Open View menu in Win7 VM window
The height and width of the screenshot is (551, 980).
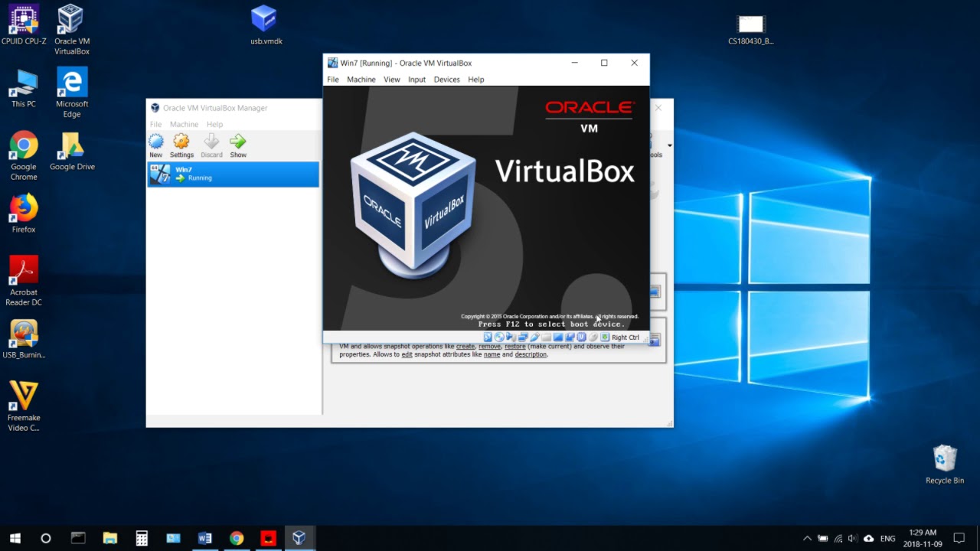[392, 80]
